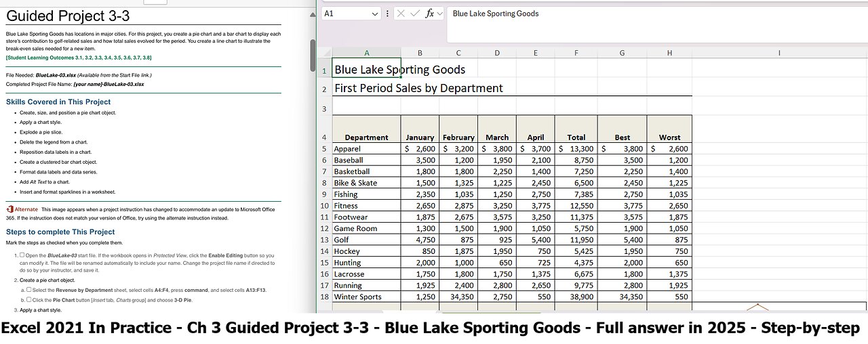Select column I header
Screen dimensions: 868x344
pos(780,53)
